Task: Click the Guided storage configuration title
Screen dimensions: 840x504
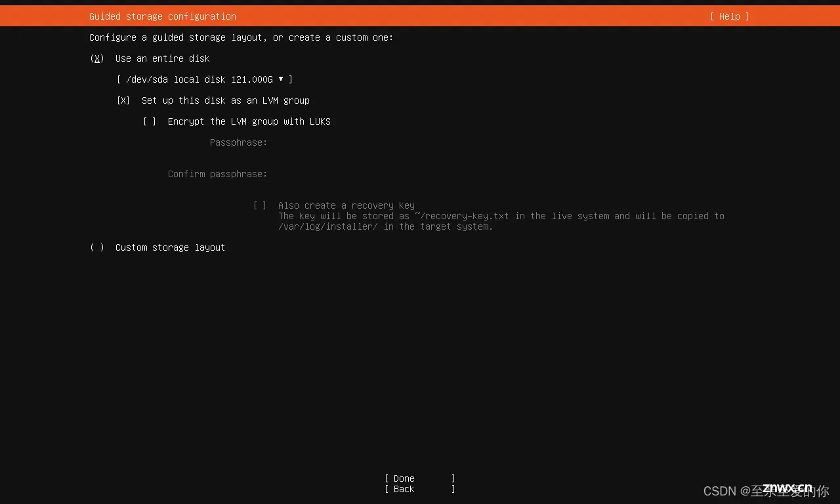Action: 163,16
